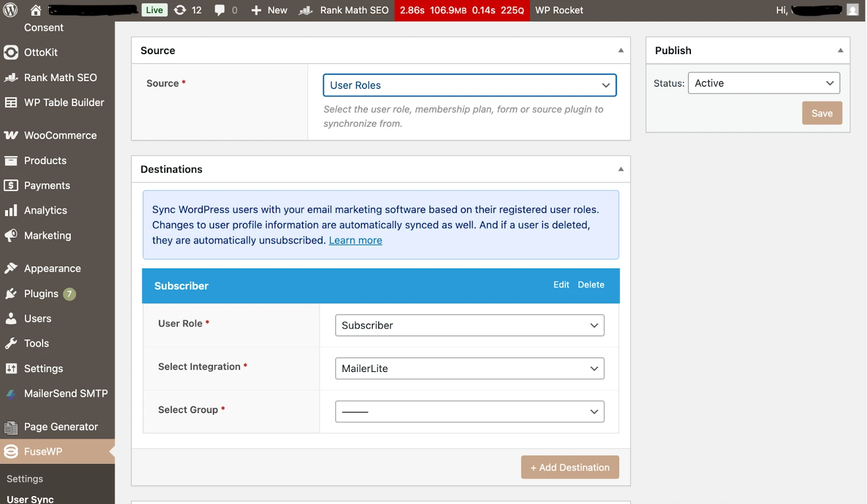Collapse the Publish panel
This screenshot has width=867, height=504.
pyautogui.click(x=840, y=50)
